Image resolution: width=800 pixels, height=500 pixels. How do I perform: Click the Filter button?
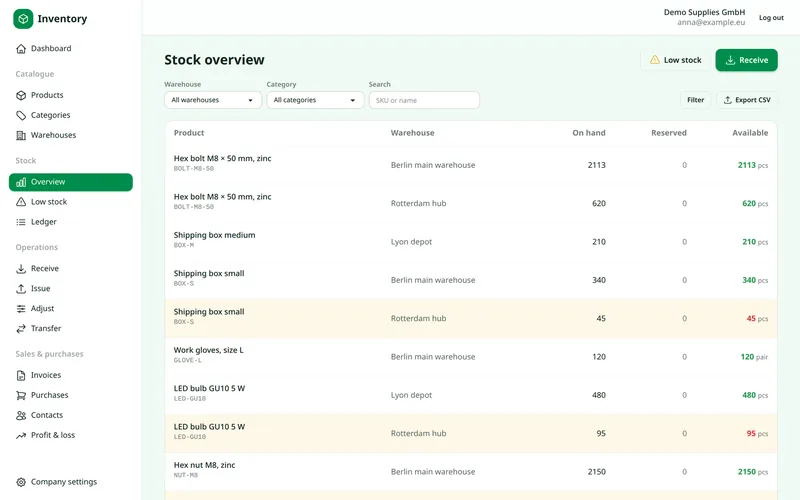tap(695, 100)
